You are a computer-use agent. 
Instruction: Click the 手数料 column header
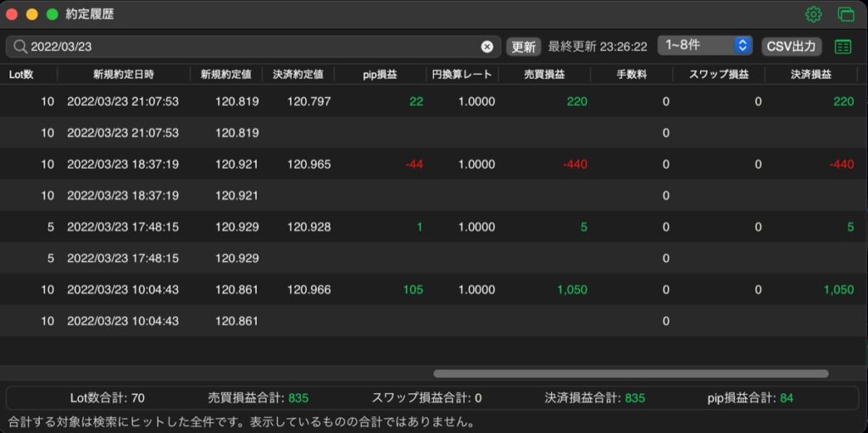click(632, 75)
